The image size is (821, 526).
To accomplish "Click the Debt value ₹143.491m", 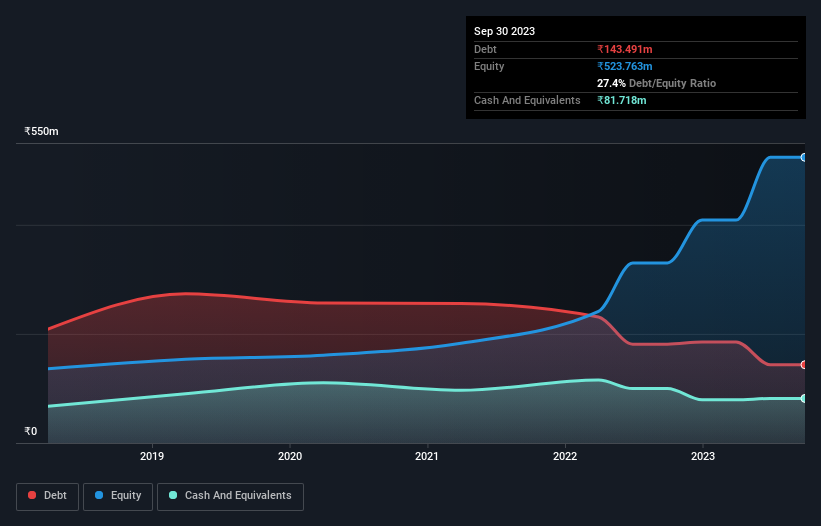I will pyautogui.click(x=625, y=49).
